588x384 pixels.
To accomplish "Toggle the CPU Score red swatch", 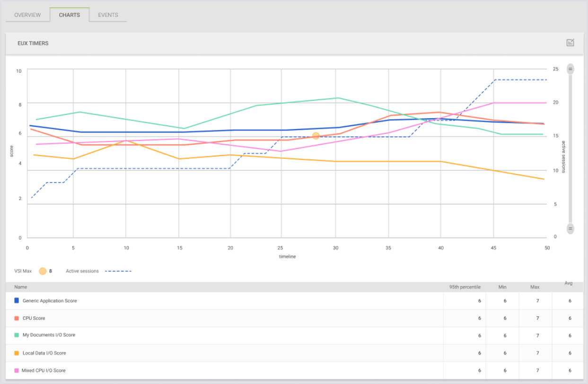I will click(x=17, y=318).
